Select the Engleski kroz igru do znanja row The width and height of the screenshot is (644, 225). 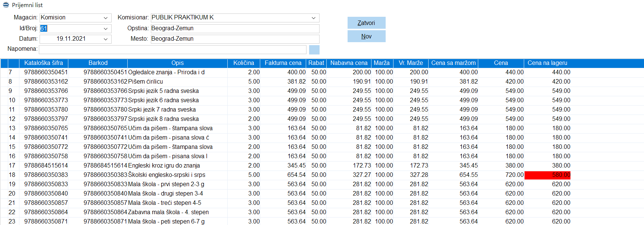[164, 166]
